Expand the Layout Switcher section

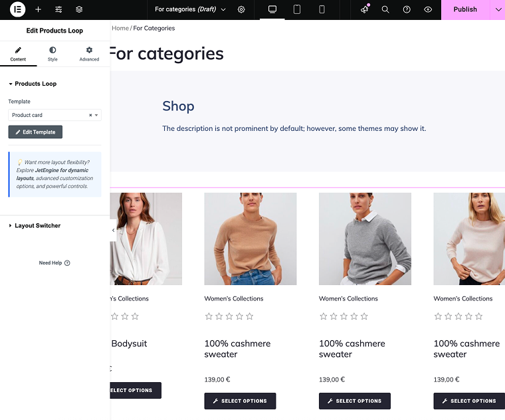tap(35, 226)
